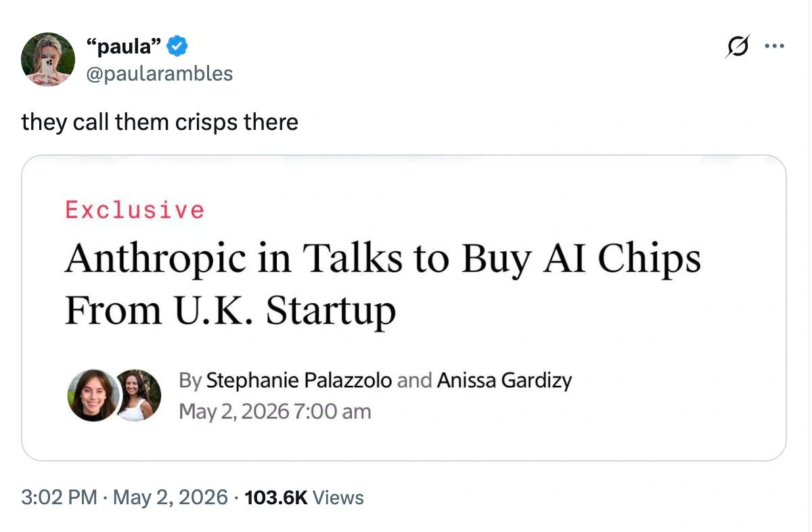Select the tweet text "they call them crisps there"
The height and width of the screenshot is (532, 812).
click(160, 123)
